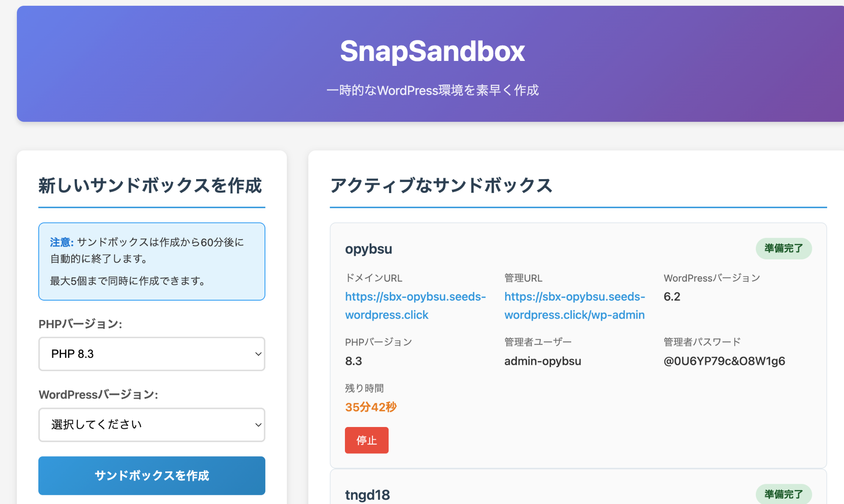Click the admin password @0U6YP79c&O8W1g6
This screenshot has width=844, height=504.
[724, 361]
